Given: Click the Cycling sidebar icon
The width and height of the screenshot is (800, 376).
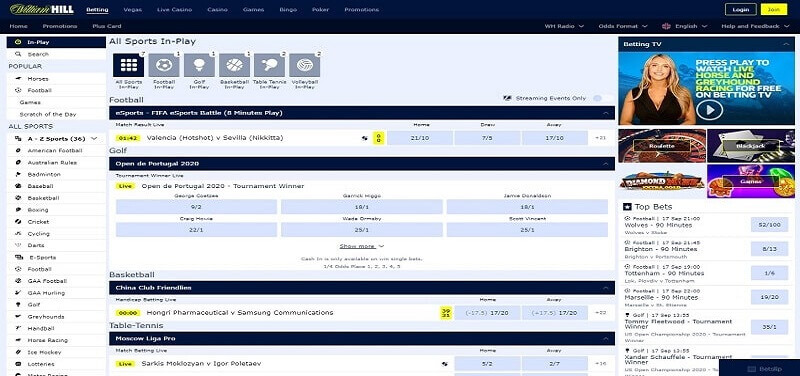Looking at the screenshot, I should click(x=18, y=234).
